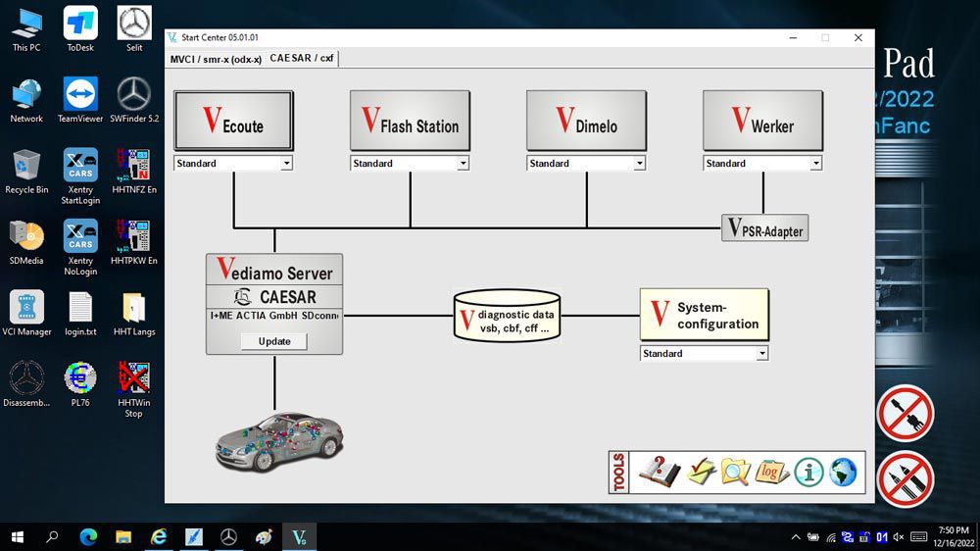The height and width of the screenshot is (551, 980).
Task: Open the log folder tool icon
Action: (x=771, y=472)
